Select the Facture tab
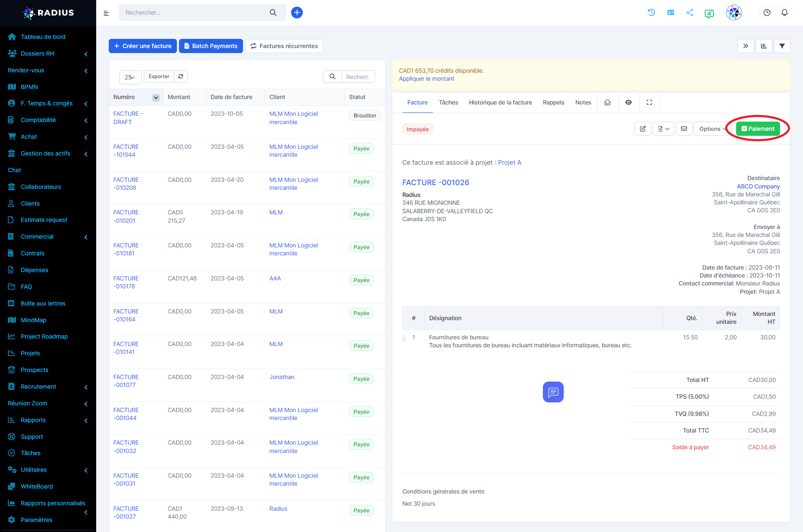Image resolution: width=803 pixels, height=532 pixels. [417, 102]
